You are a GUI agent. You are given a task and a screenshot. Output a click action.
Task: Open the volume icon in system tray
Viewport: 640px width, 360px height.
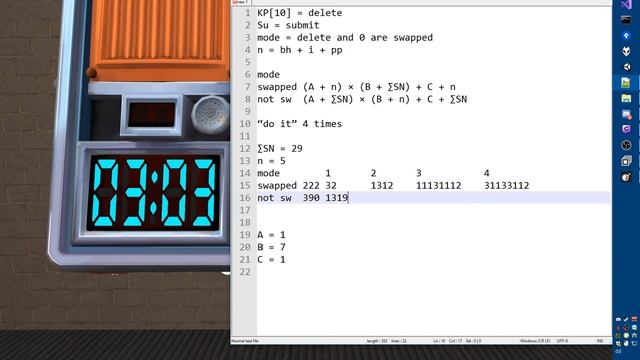(618, 351)
